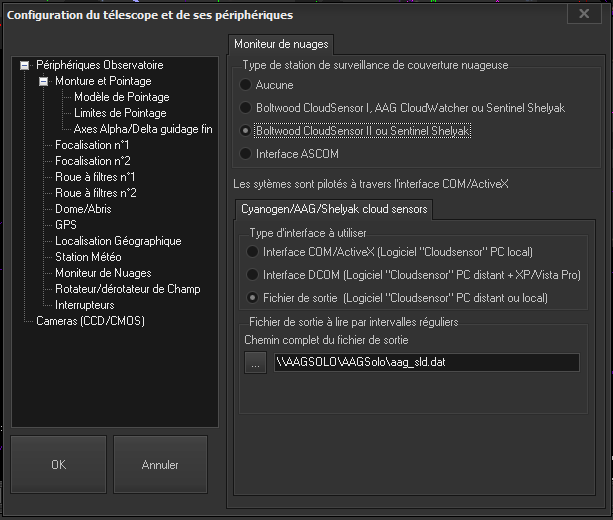Close the telescope configuration dialog
The image size is (613, 520).
[583, 14]
